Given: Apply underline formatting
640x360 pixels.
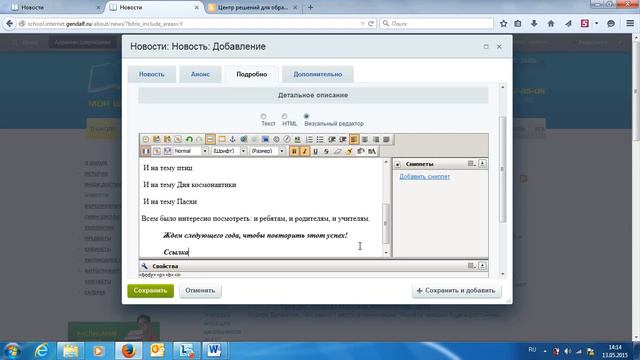Looking at the screenshot, I should click(315, 151).
